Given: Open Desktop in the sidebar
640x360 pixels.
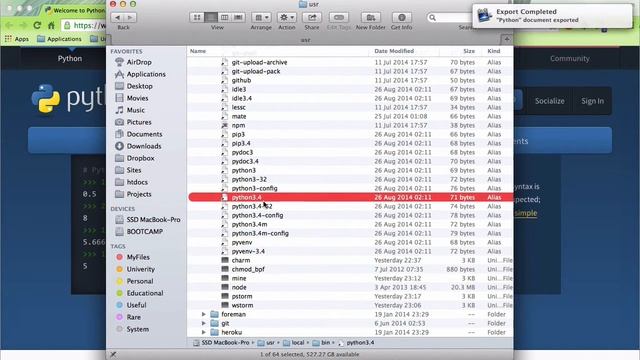Looking at the screenshot, I should pos(139,86).
